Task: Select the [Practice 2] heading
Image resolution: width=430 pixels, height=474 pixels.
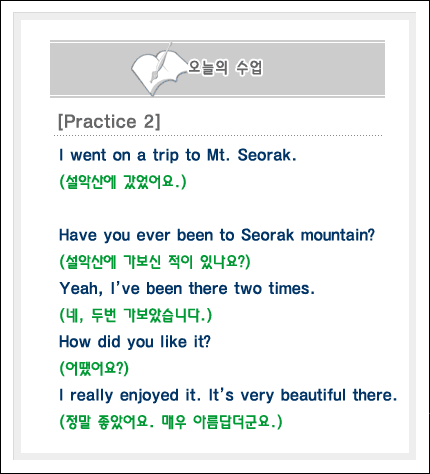Action: (109, 121)
